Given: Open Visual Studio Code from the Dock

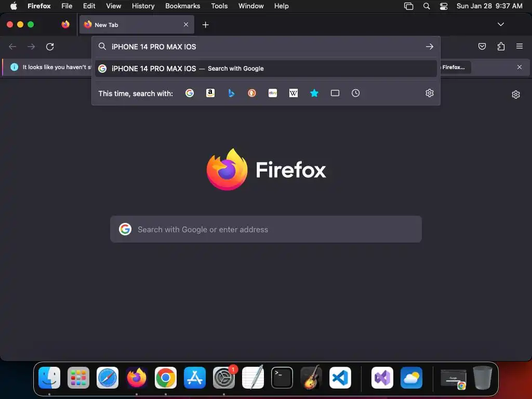Looking at the screenshot, I should [340, 378].
